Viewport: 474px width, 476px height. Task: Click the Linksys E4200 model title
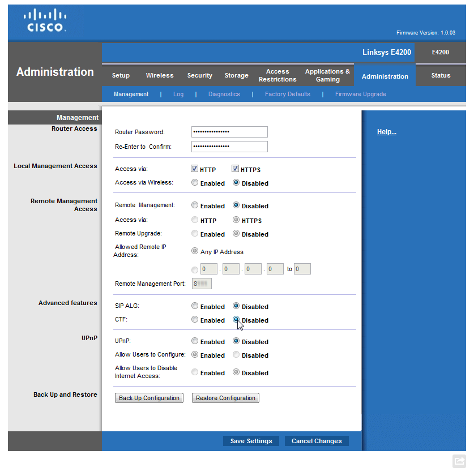(387, 52)
